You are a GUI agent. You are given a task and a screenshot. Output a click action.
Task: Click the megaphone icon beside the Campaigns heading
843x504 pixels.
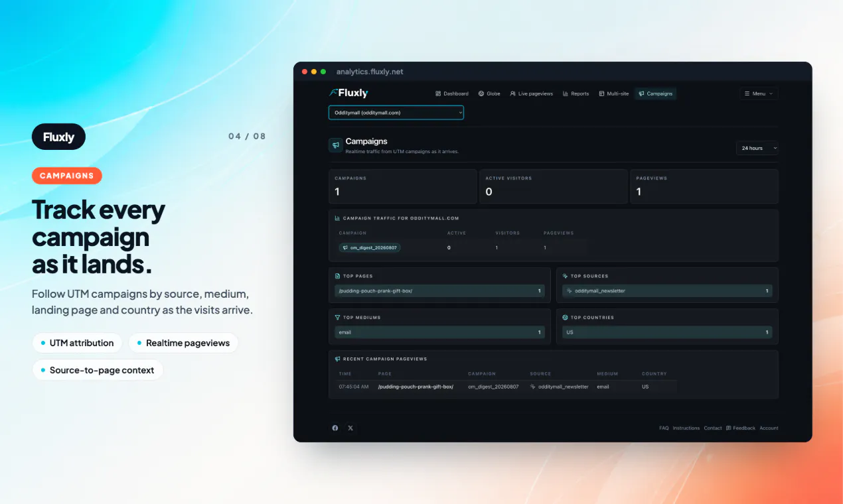coord(336,145)
